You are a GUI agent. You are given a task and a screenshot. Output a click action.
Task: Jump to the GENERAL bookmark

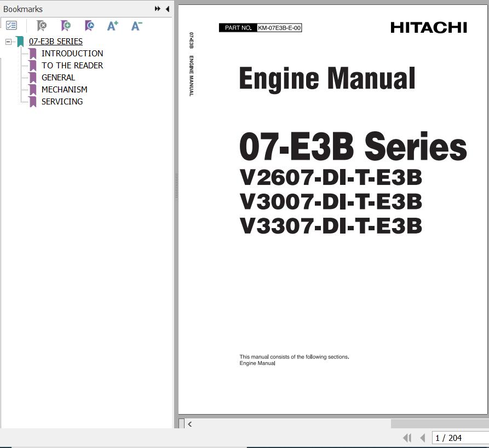(x=58, y=77)
